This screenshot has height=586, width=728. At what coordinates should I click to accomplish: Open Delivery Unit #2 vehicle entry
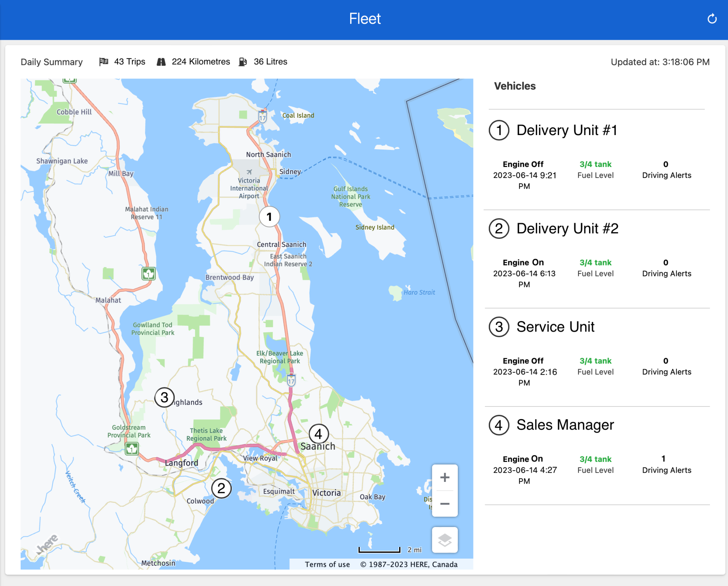[597, 259]
